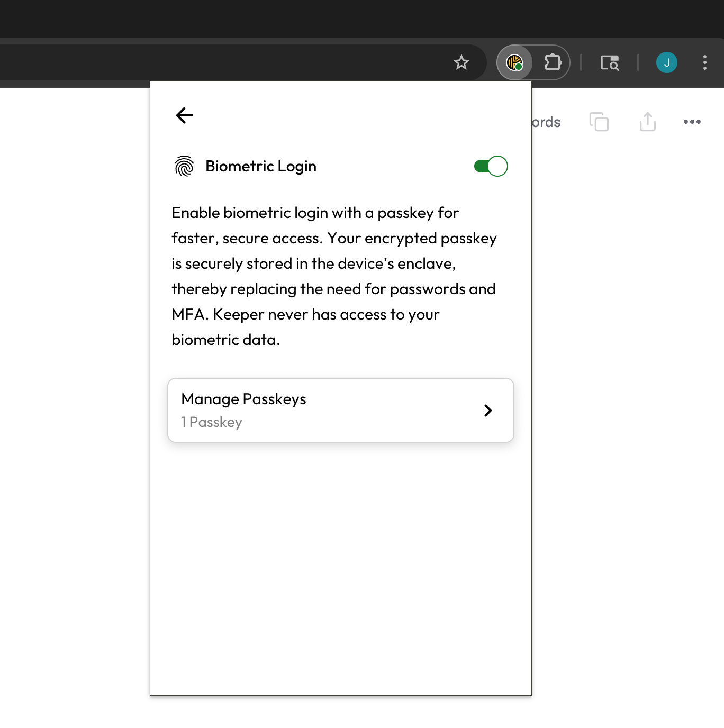The image size is (724, 728).
Task: Open the Keeper extension icon in toolbar
Action: (514, 62)
